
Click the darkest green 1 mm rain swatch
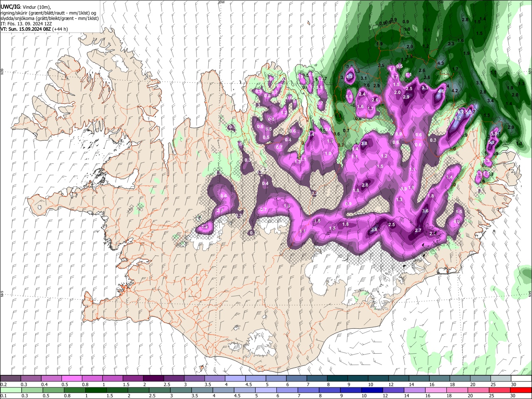tap(96, 390)
